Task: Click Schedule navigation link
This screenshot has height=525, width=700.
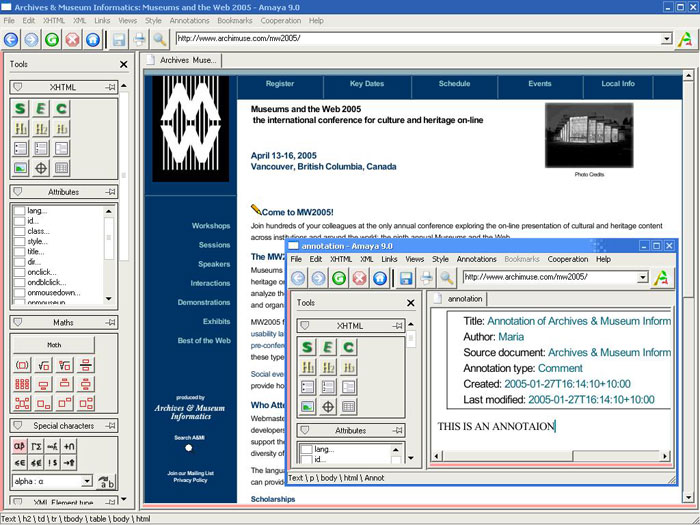Action: (454, 84)
